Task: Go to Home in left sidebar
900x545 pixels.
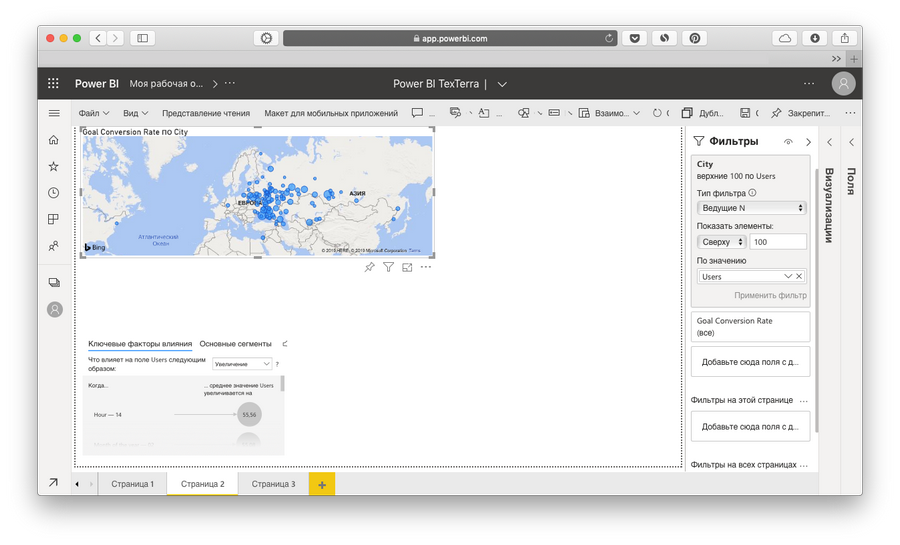Action: pyautogui.click(x=54, y=139)
